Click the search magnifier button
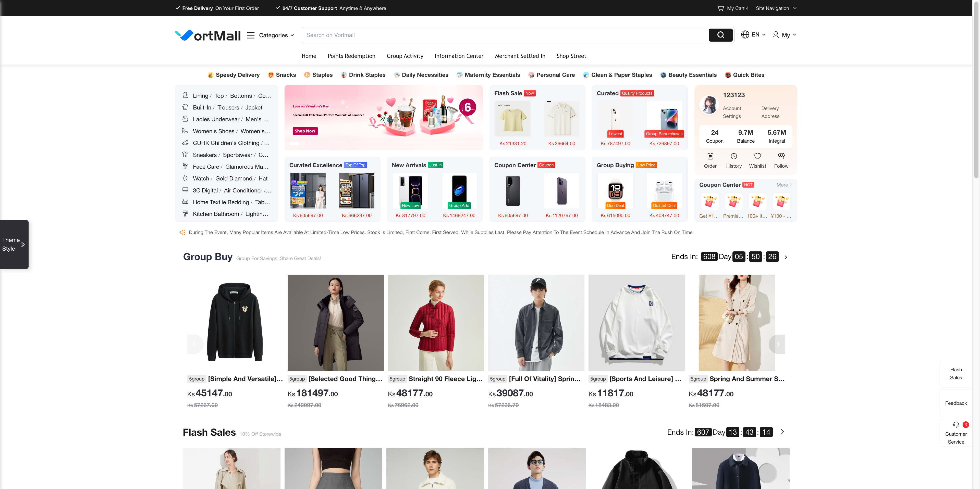The height and width of the screenshot is (489, 980). 720,35
